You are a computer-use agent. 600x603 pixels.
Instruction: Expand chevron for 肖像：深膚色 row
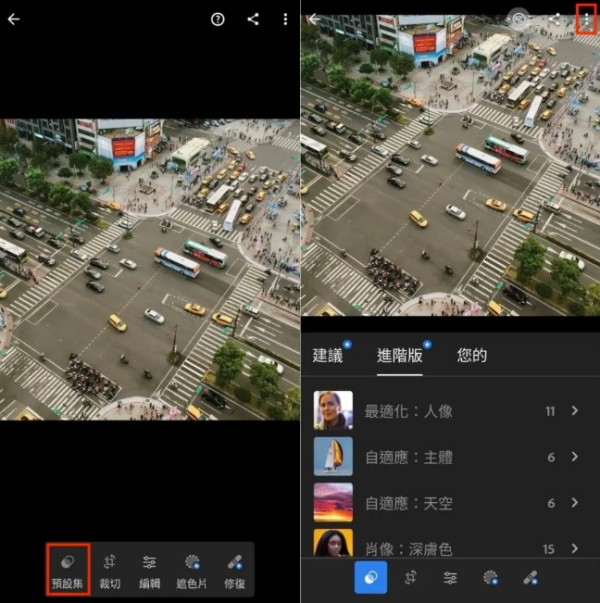[575, 548]
